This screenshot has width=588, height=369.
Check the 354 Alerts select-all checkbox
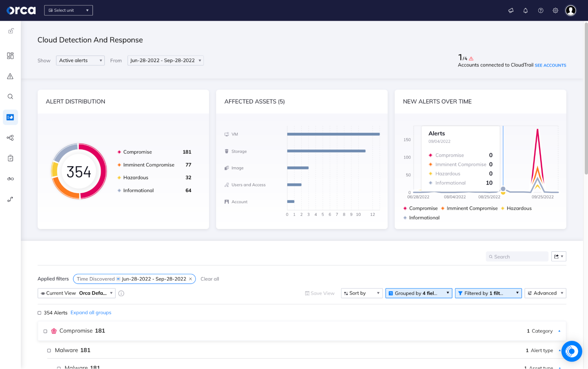(x=39, y=313)
